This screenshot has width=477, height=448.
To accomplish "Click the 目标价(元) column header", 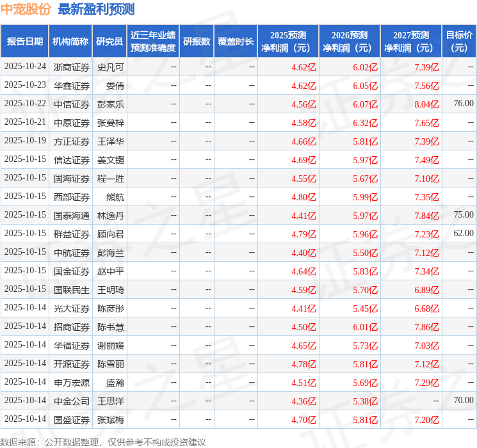I will [458, 42].
